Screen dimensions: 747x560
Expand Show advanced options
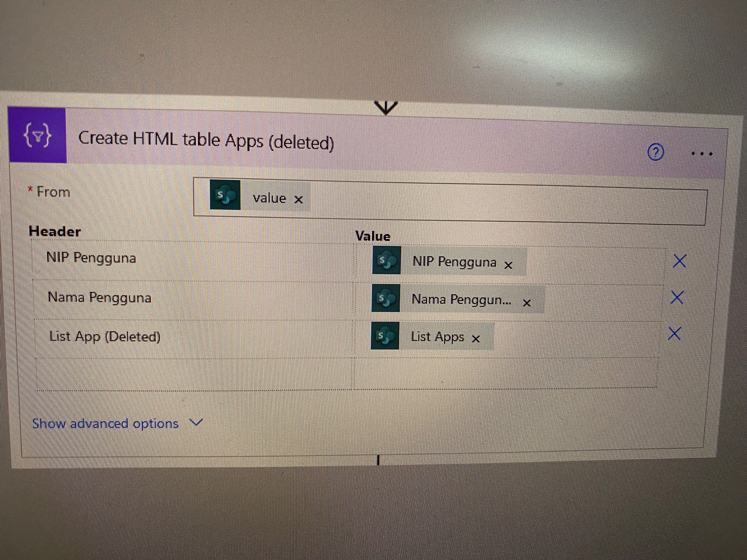(x=105, y=423)
